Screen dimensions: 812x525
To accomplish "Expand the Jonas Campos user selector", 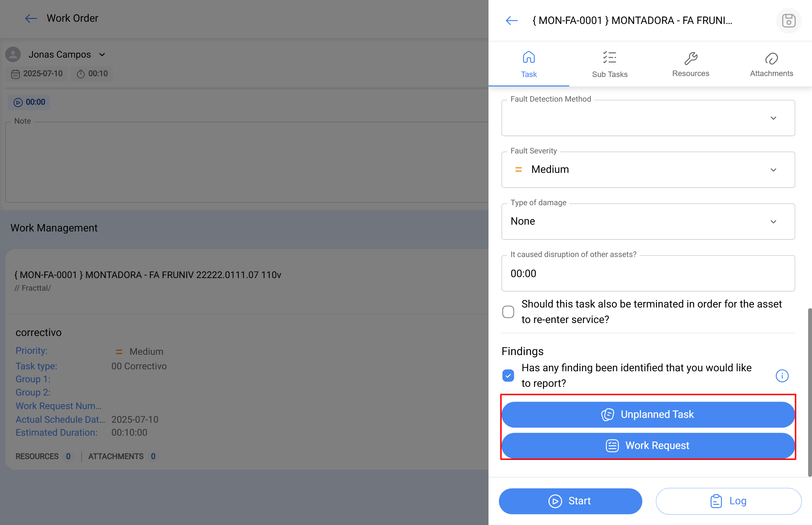I will coord(102,54).
